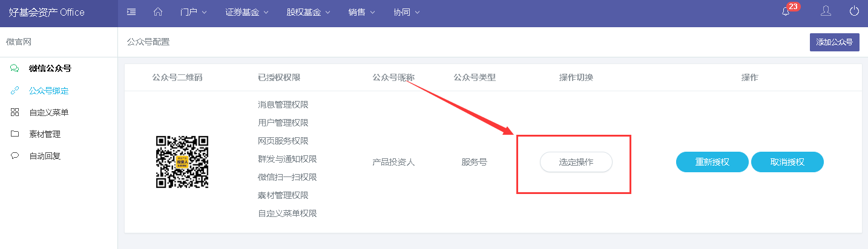This screenshot has height=249, width=868.
Task: Click the link icon beside 公众号绑定
Action: click(x=15, y=91)
